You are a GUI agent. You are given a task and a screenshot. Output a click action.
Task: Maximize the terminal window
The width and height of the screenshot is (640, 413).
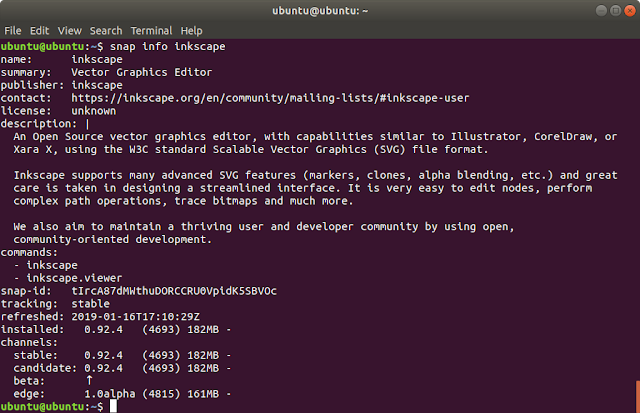[x=616, y=11]
